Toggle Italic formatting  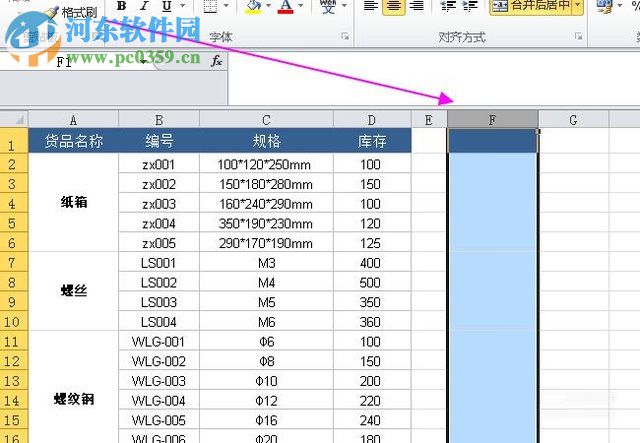pos(144,6)
